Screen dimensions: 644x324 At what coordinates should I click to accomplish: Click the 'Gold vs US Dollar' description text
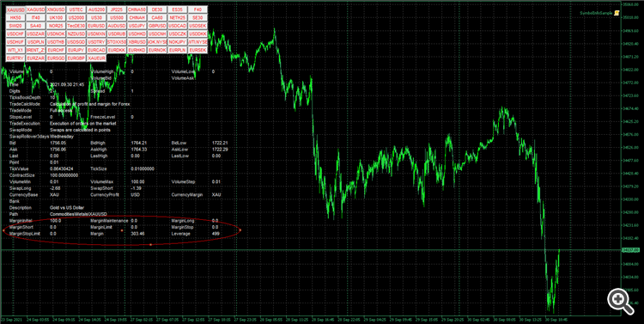click(x=66, y=208)
